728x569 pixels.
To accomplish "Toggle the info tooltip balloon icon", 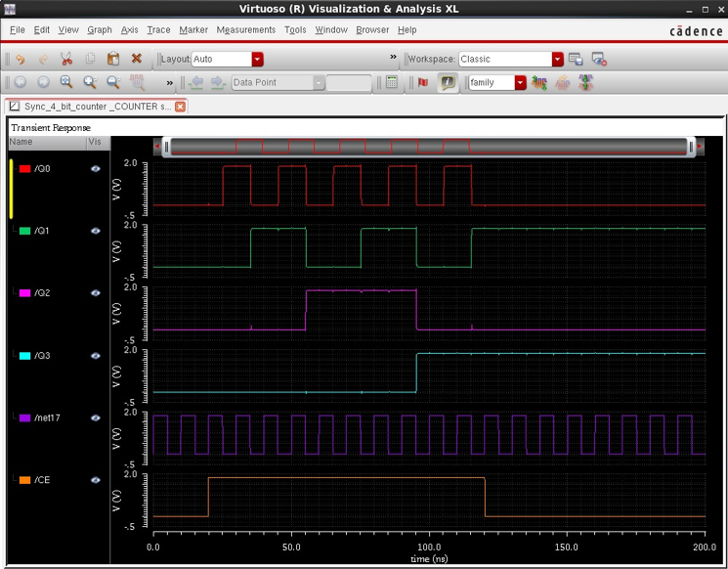I will tap(448, 82).
